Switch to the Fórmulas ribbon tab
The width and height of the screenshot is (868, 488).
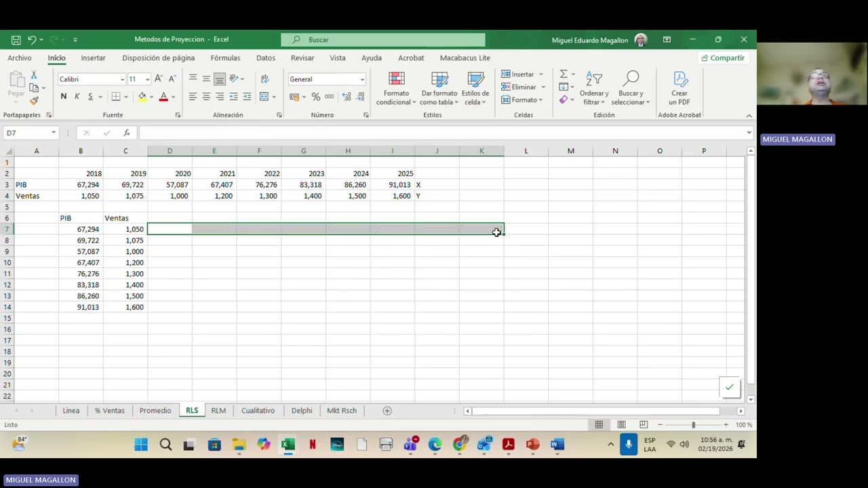[x=225, y=58]
